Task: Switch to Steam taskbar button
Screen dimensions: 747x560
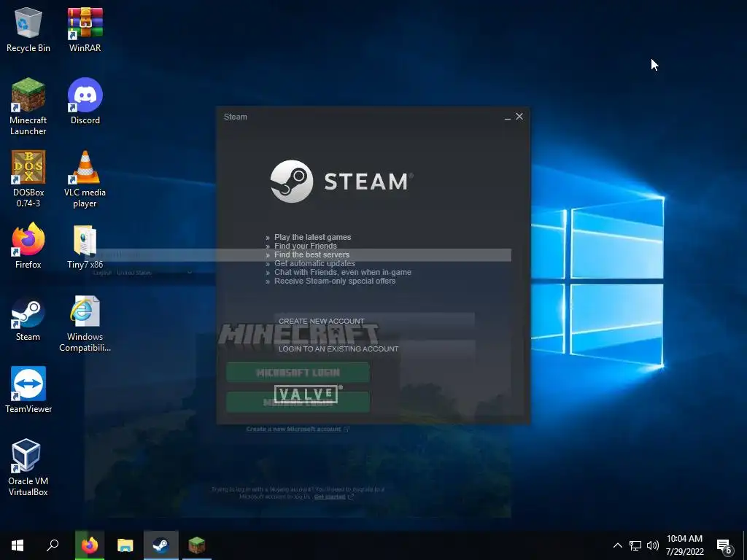Action: coord(161,545)
